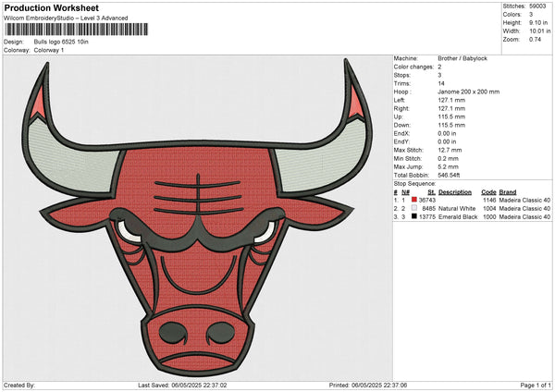Click the Trims value 14
Viewport: 555px width, 392px height.
441,83
